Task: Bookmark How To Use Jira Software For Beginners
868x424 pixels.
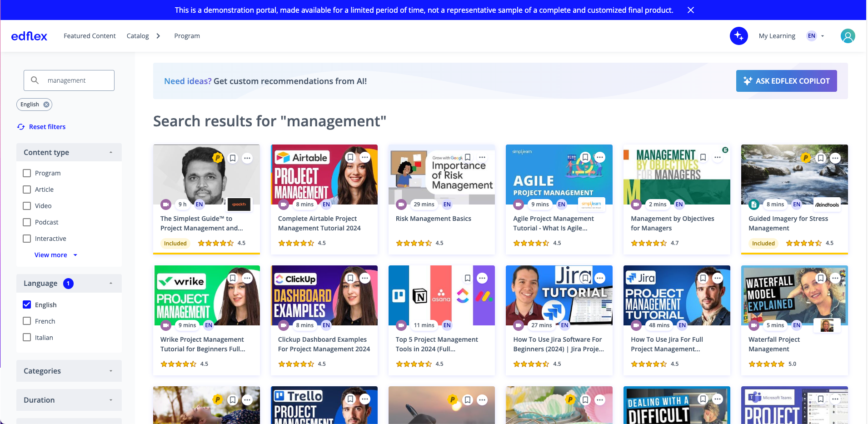Action: pos(585,278)
